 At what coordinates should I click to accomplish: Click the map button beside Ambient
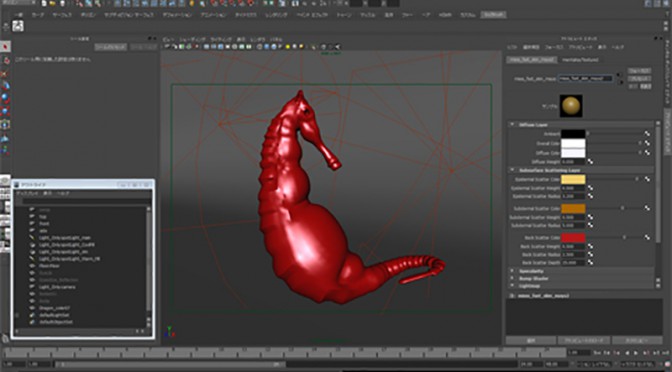(647, 134)
